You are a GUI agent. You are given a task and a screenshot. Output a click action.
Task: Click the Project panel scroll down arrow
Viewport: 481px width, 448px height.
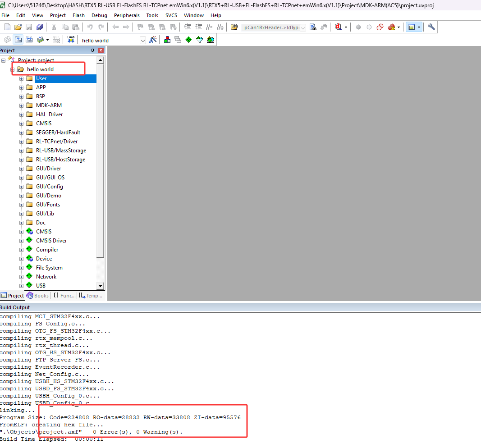(x=101, y=286)
